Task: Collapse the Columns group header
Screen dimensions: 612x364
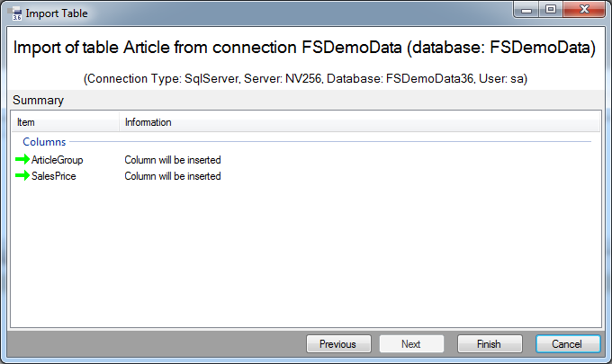Action: pyautogui.click(x=44, y=142)
